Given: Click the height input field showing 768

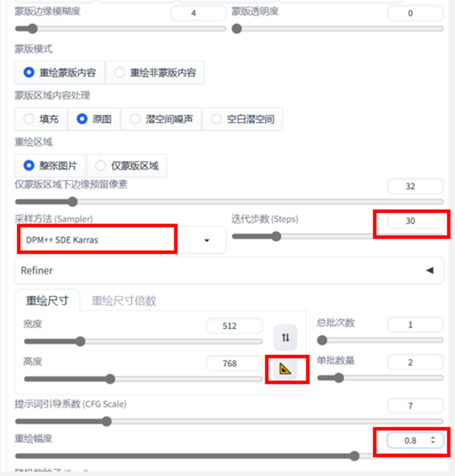Looking at the screenshot, I should 235,364.
